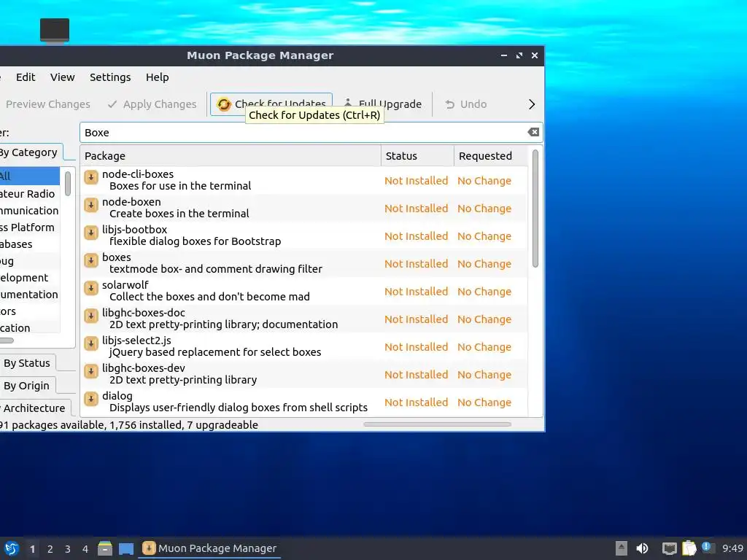Switch to virtual desktop 4

click(85, 549)
